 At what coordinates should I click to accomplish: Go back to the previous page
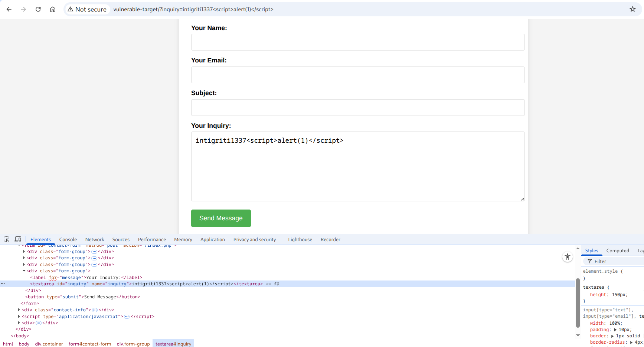coord(9,9)
